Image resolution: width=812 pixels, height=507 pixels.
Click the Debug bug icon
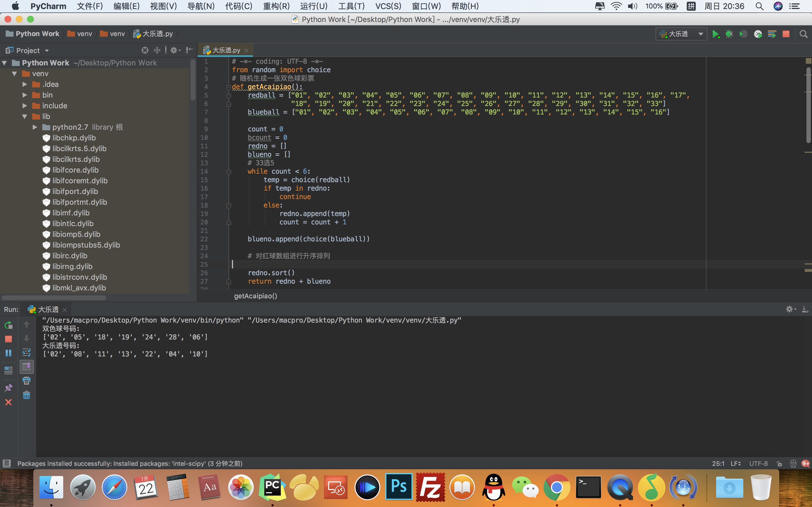coord(729,34)
